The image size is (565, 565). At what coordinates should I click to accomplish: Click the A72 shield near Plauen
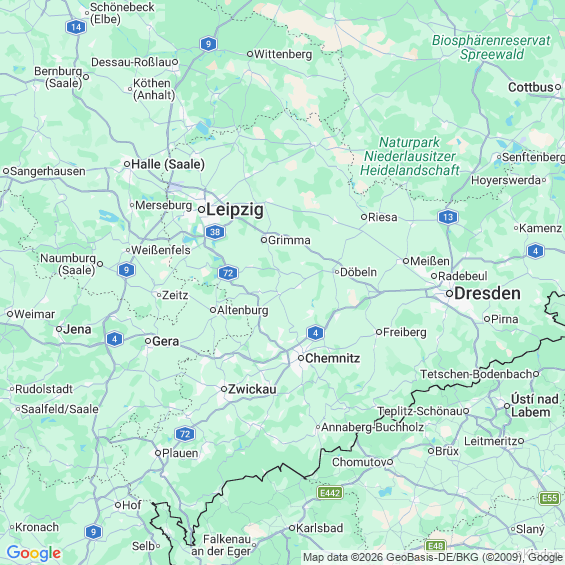(x=185, y=434)
